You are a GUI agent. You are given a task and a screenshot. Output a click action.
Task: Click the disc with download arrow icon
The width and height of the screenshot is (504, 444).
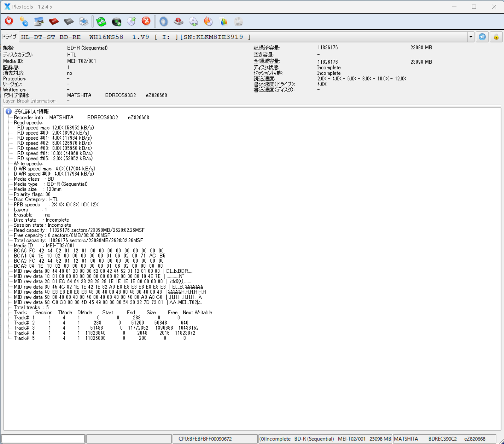[x=194, y=21]
